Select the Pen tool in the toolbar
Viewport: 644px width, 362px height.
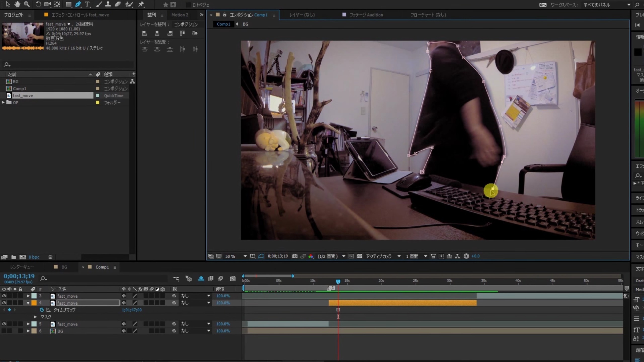[x=78, y=4]
